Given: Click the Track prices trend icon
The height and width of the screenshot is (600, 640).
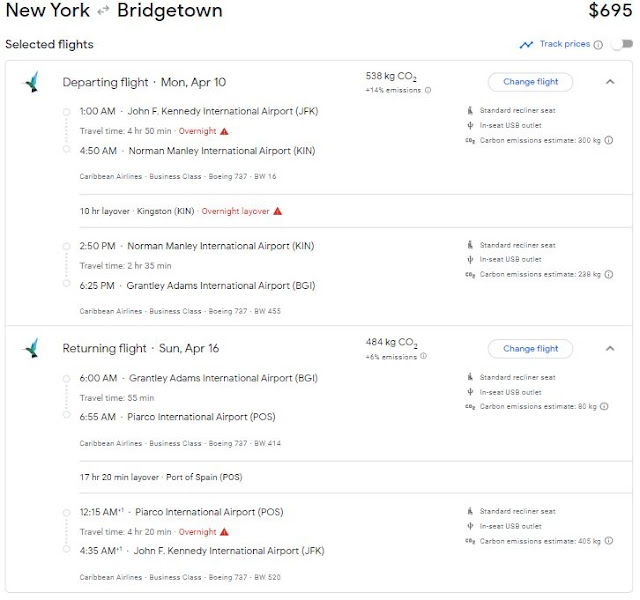Looking at the screenshot, I should click(526, 45).
